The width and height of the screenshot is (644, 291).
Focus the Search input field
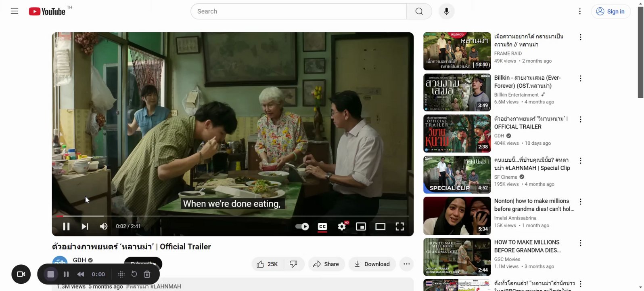tap(299, 11)
